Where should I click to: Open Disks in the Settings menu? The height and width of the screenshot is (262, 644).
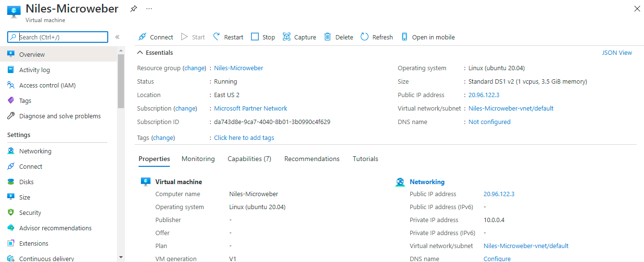(26, 182)
